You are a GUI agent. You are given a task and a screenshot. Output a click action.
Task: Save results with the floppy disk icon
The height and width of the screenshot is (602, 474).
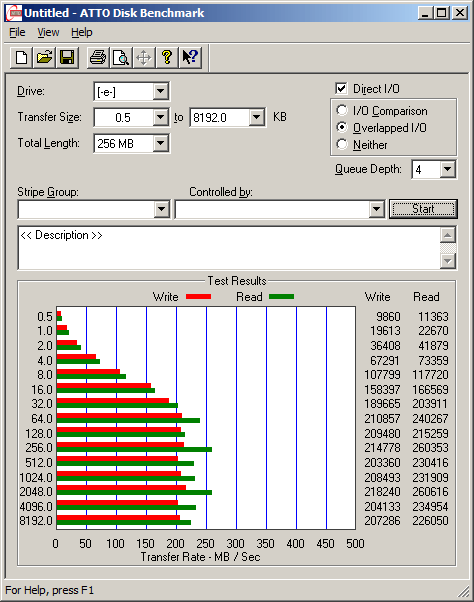tap(67, 58)
